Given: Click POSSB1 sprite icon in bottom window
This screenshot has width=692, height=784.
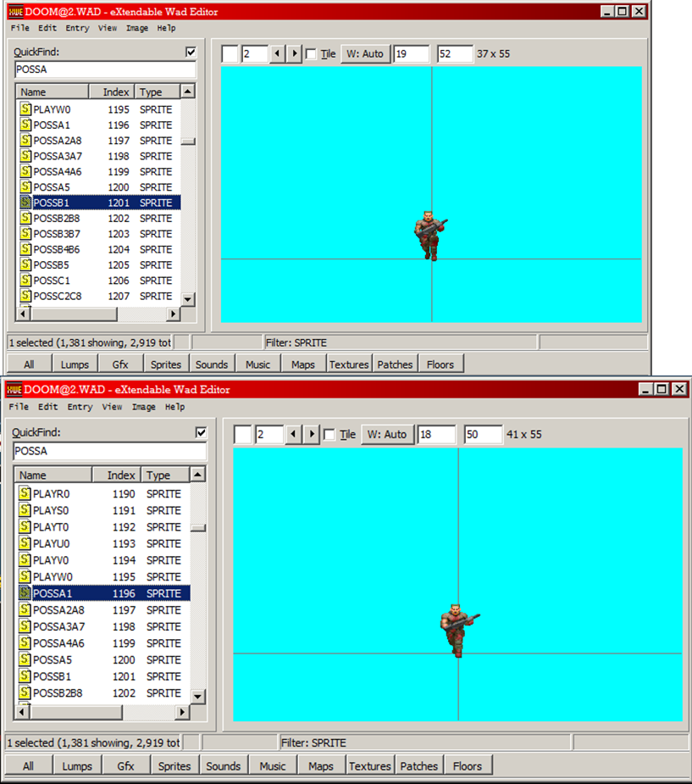Looking at the screenshot, I should [25, 676].
